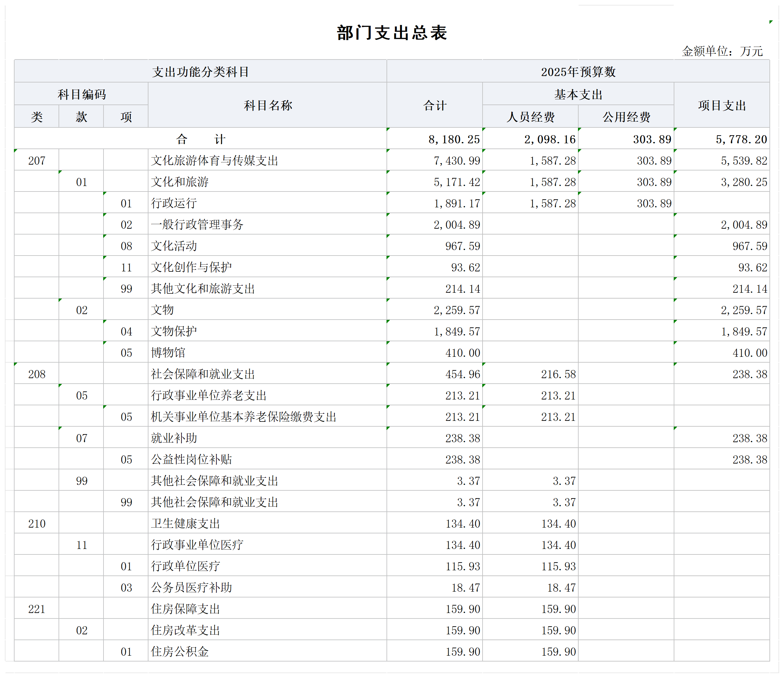784x678 pixels.
Task: Click the 一般行政管理事务 row name
Action: [x=197, y=224]
